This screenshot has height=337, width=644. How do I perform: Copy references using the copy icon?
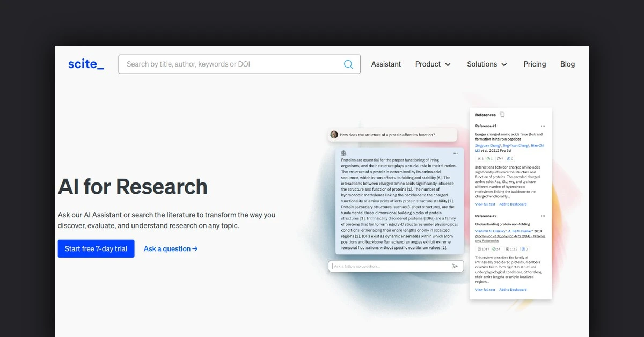pos(502,114)
